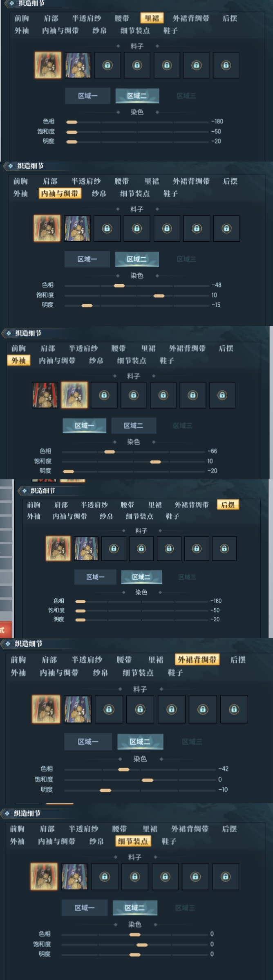Select the highlighted 里裙 tab
Viewport: 273px width, 980px height.
(152, 18)
